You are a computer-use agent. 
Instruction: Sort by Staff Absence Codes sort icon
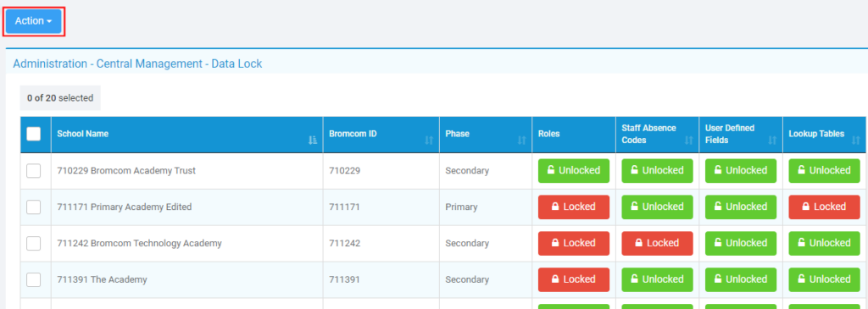coord(688,141)
